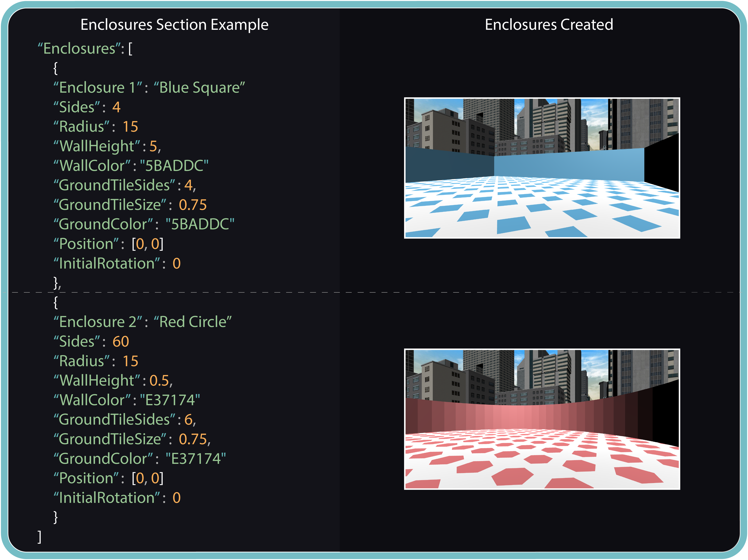Viewport: 748px width, 560px height.
Task: Click the Blue Square enclosure screenshot
Action: (542, 168)
